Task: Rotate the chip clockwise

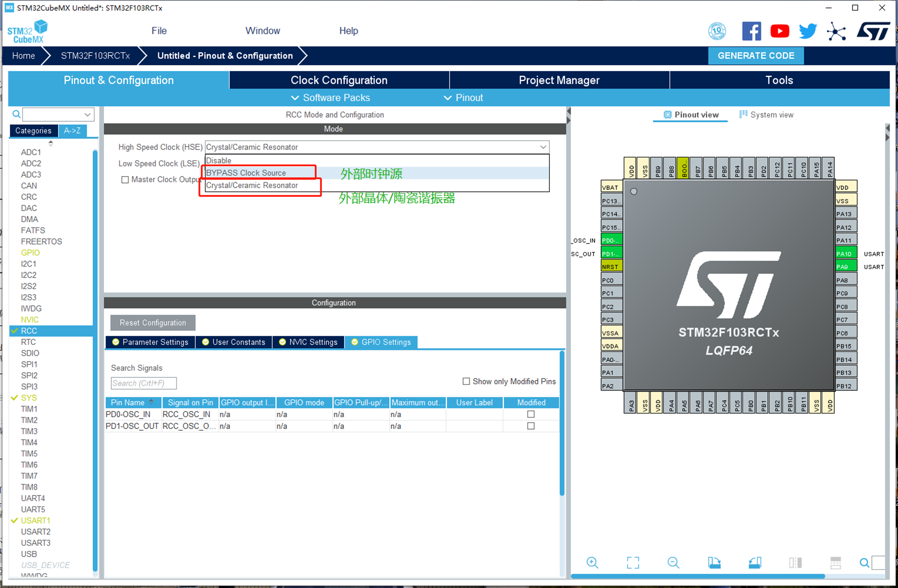Action: click(x=715, y=562)
